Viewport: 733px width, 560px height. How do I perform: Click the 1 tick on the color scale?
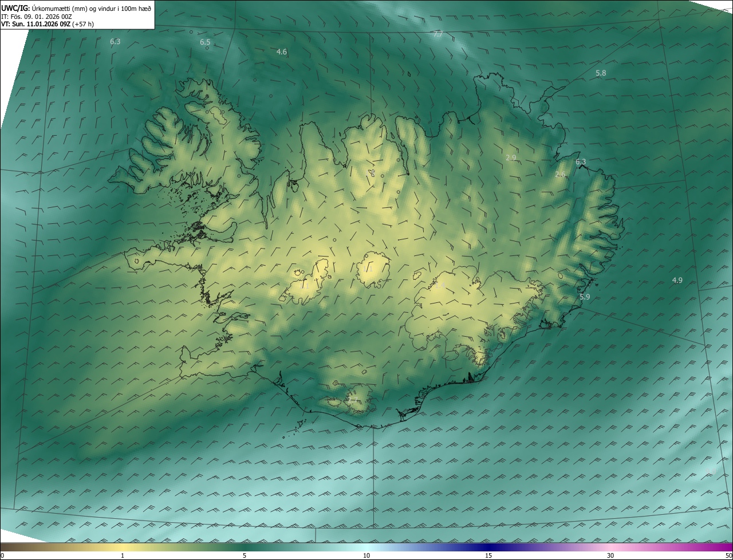tap(123, 555)
